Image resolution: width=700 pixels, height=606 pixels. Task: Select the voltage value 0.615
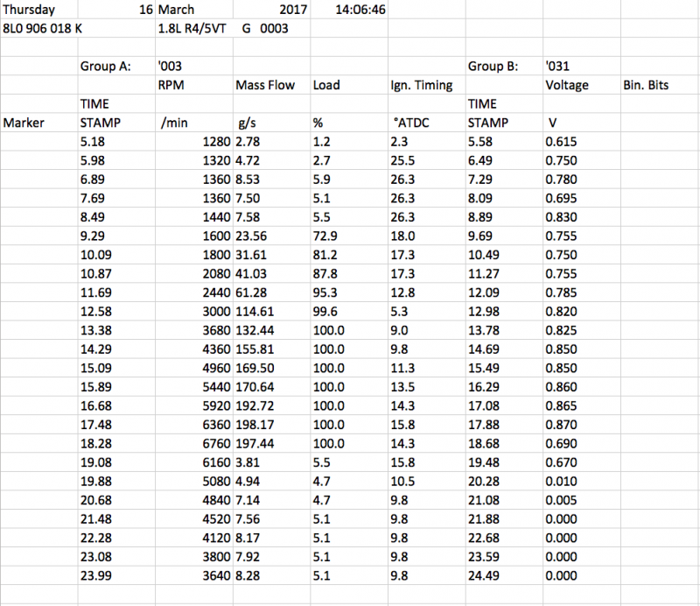point(562,140)
